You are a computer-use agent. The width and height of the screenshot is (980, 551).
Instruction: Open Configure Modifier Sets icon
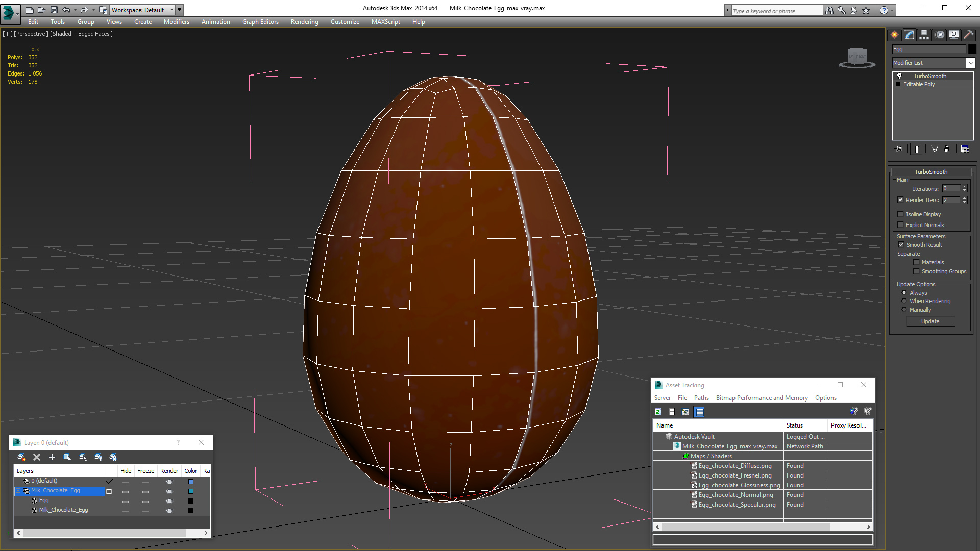pos(965,149)
